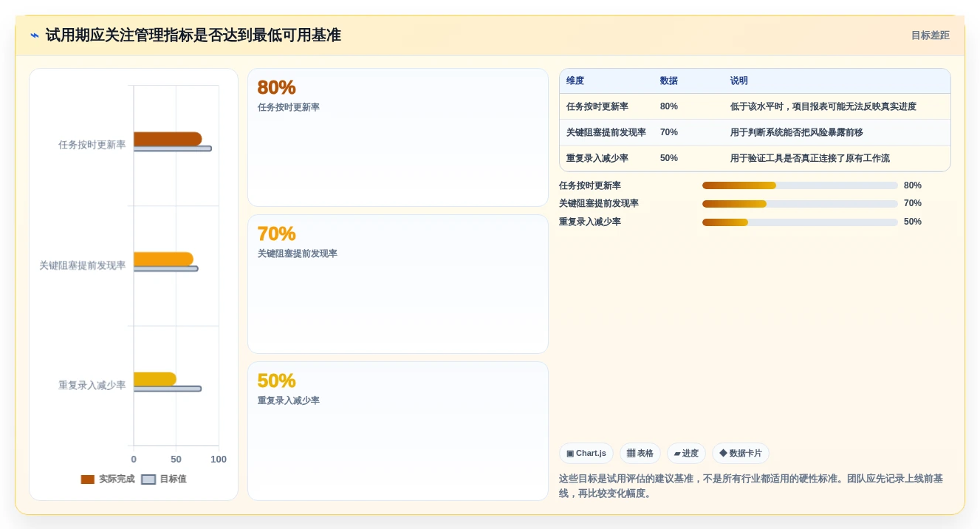The width and height of the screenshot is (980, 529).
Task: Click the 任务按时更新率 target bar in chart
Action: 173,149
